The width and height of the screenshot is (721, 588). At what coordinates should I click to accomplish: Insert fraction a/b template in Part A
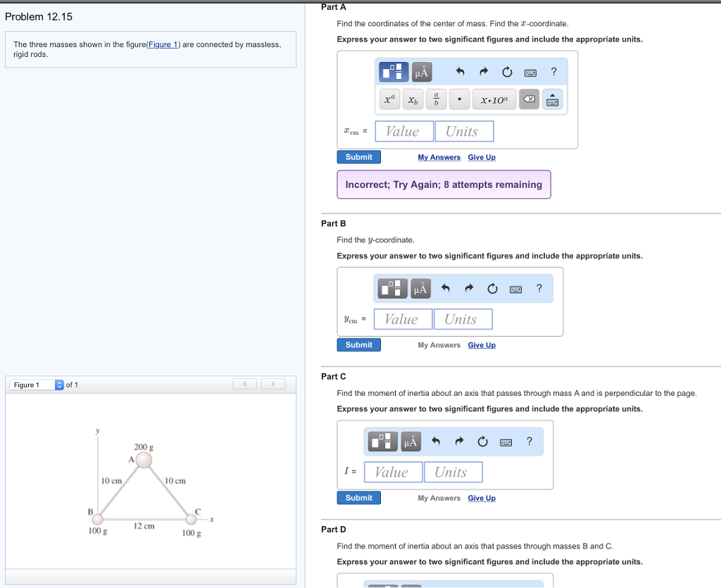(436, 99)
